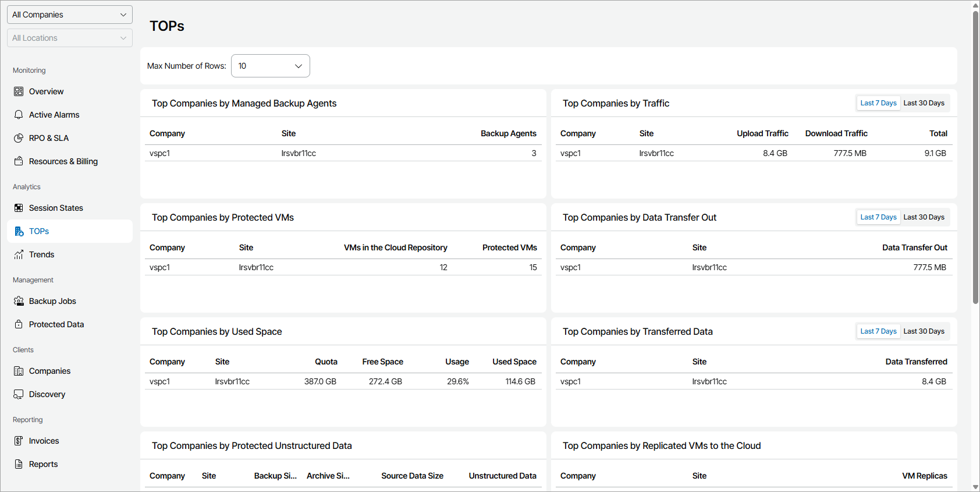
Task: Click the Overview dashboard icon
Action: (x=19, y=91)
